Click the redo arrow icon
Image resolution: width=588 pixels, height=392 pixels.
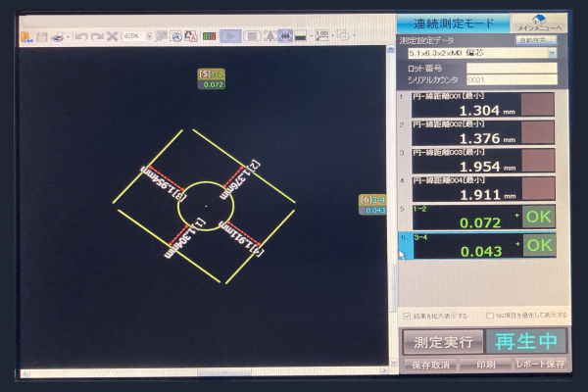[97, 37]
